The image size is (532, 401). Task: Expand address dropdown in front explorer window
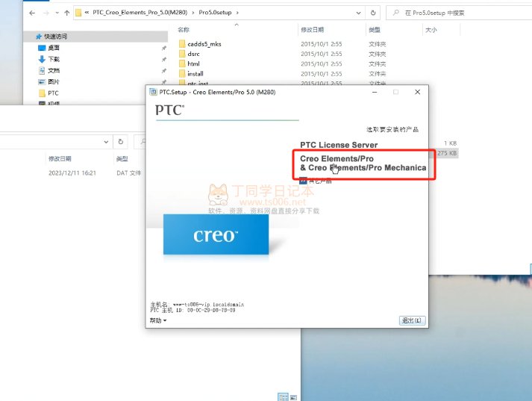click(106, 142)
